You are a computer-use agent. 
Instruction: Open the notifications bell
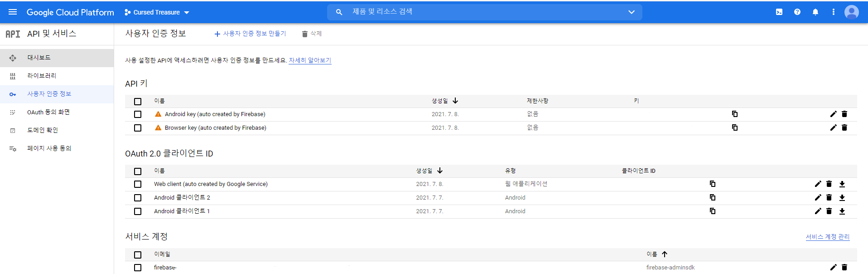[x=815, y=12]
